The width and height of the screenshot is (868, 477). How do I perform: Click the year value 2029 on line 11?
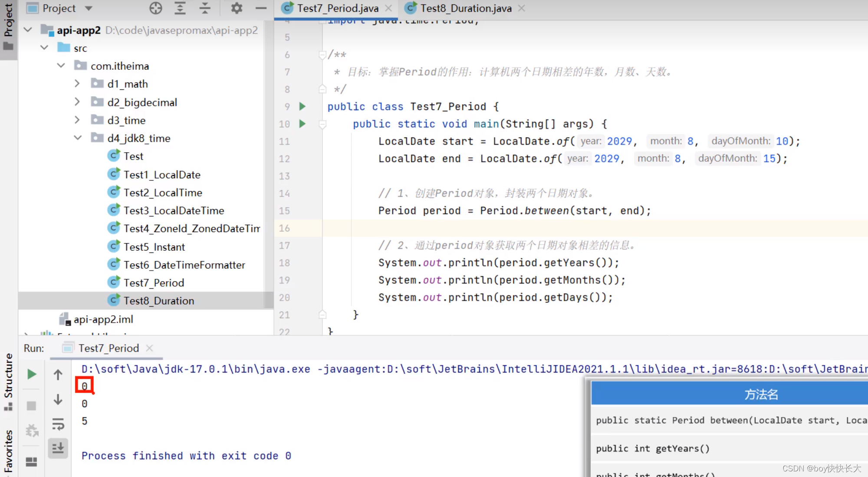[x=619, y=141]
